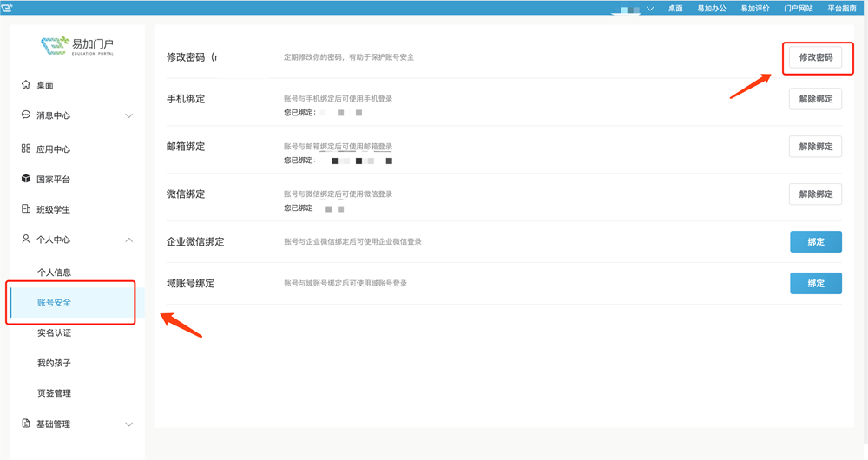The height and width of the screenshot is (460, 868).
Task: Click the 桌面 home icon in sidebar
Action: pos(25,85)
